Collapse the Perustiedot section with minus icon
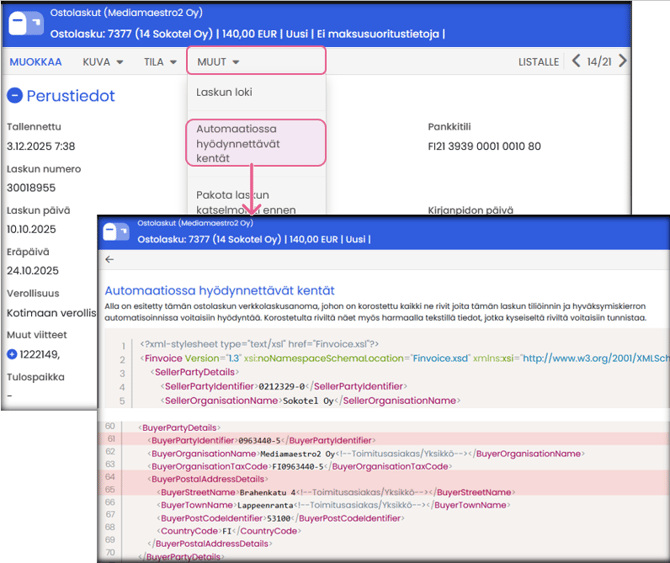The image size is (670, 563). tap(15, 97)
